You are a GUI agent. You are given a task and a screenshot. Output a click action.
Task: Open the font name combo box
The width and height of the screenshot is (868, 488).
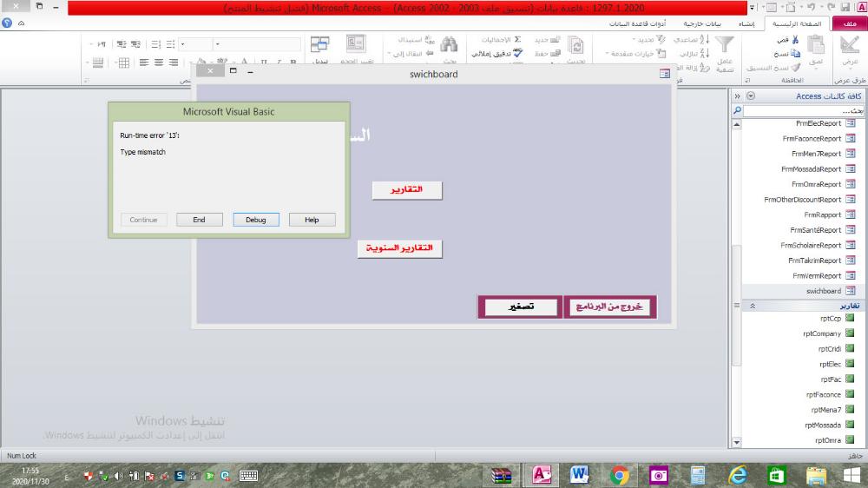(x=259, y=43)
